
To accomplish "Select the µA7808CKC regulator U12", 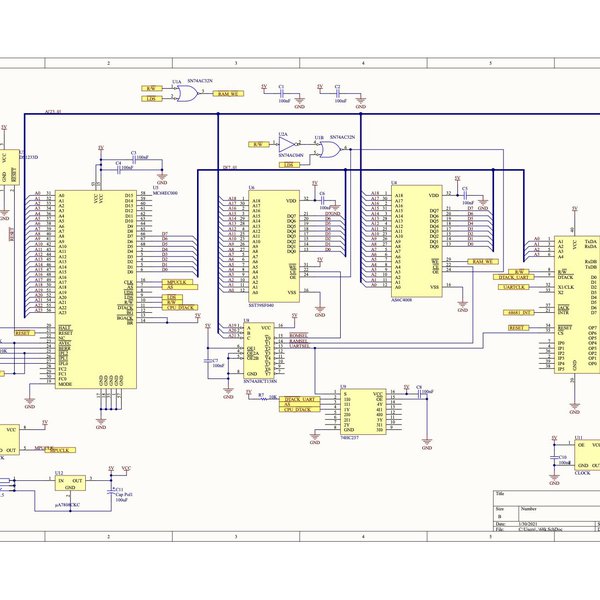I will [70, 483].
